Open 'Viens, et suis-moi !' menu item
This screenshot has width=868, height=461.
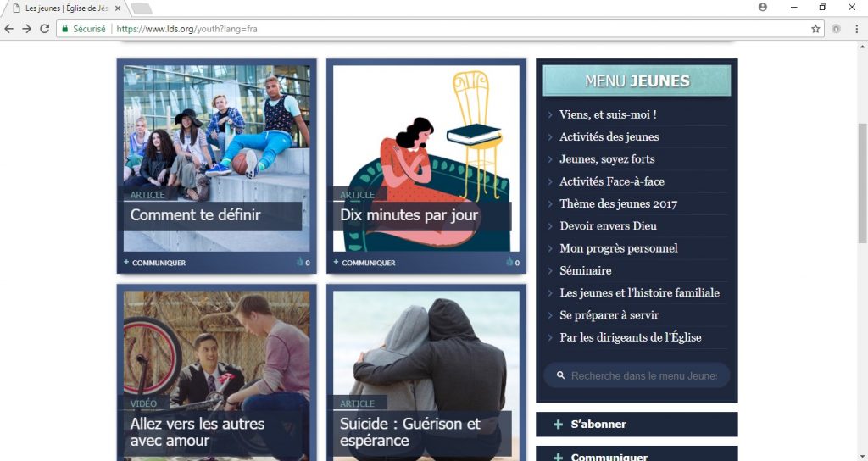(608, 114)
